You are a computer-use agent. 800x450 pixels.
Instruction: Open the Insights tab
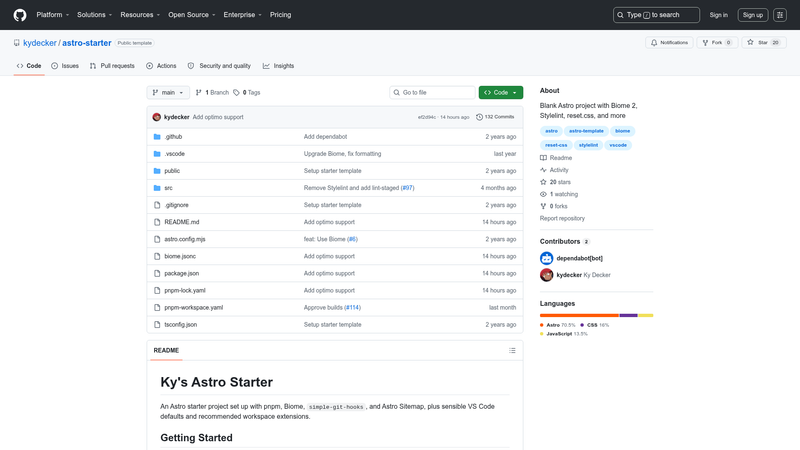click(279, 66)
